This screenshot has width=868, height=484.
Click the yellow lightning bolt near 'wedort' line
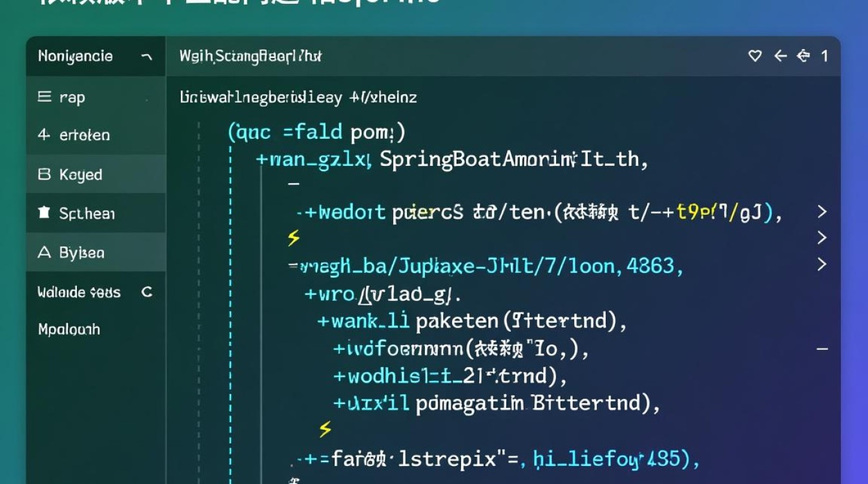[294, 238]
